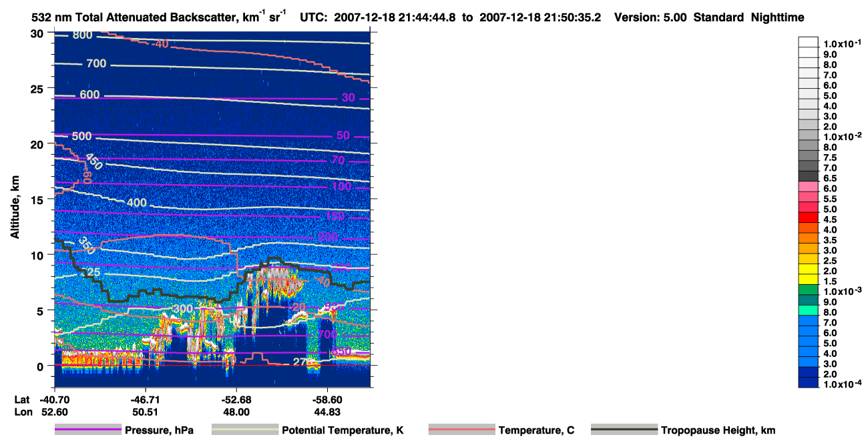Click the 4.5 color scale label
868x445 pixels.
pyautogui.click(x=830, y=219)
